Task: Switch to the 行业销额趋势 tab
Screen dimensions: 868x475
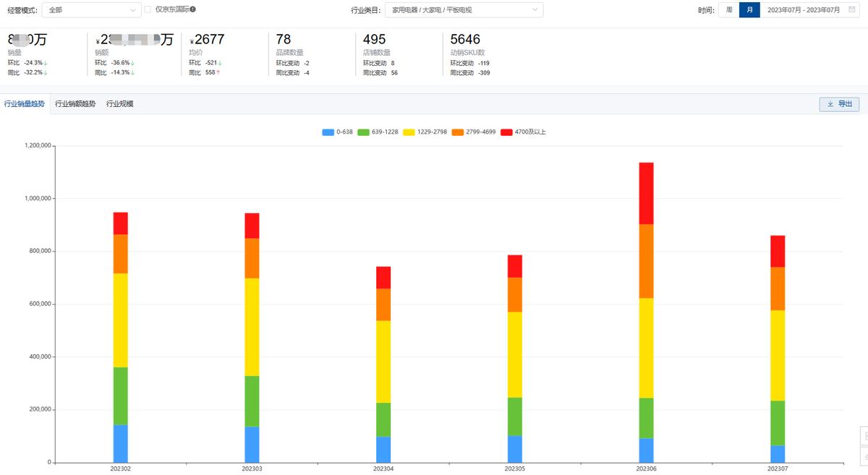Action: (75, 104)
